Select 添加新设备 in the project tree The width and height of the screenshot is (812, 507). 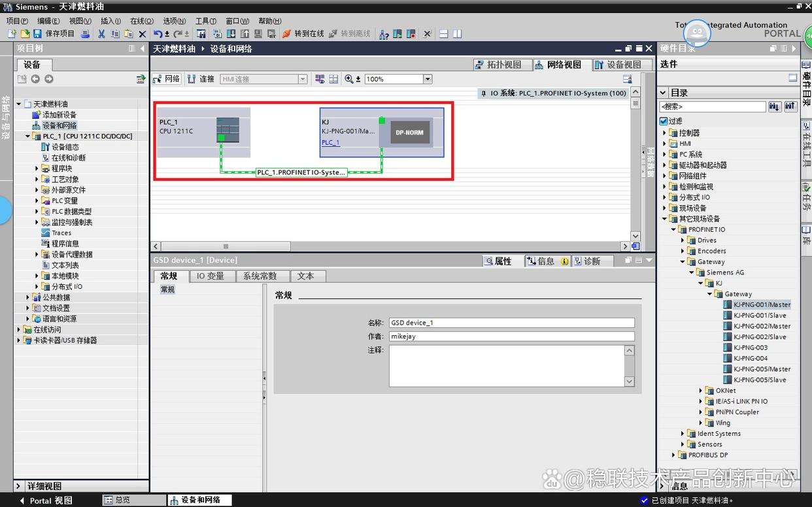pyautogui.click(x=59, y=115)
